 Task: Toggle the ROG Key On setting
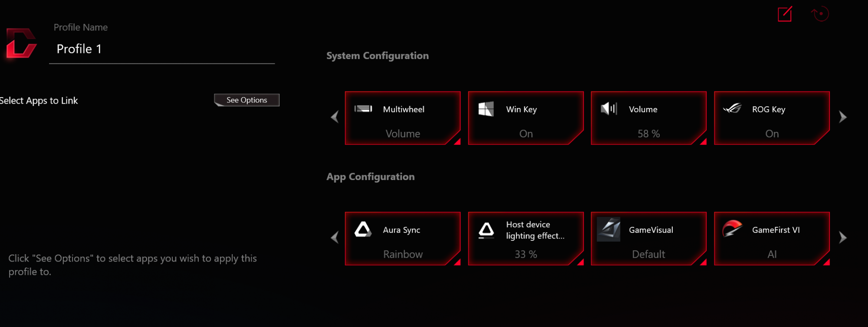[772, 134]
